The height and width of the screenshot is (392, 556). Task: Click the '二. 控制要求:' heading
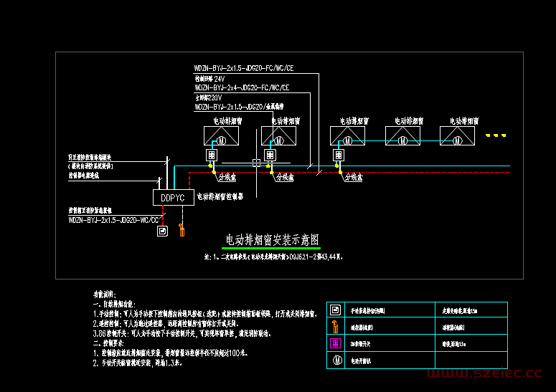pos(108,343)
